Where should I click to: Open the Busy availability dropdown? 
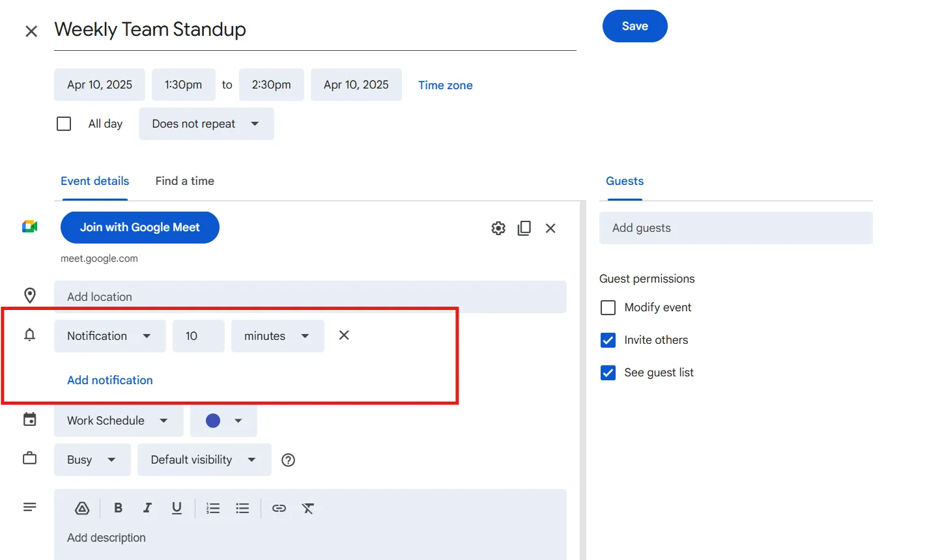coord(93,460)
